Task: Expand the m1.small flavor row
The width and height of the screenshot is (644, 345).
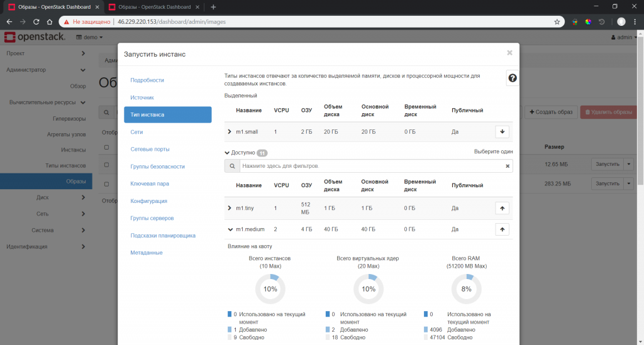Action: pos(229,132)
